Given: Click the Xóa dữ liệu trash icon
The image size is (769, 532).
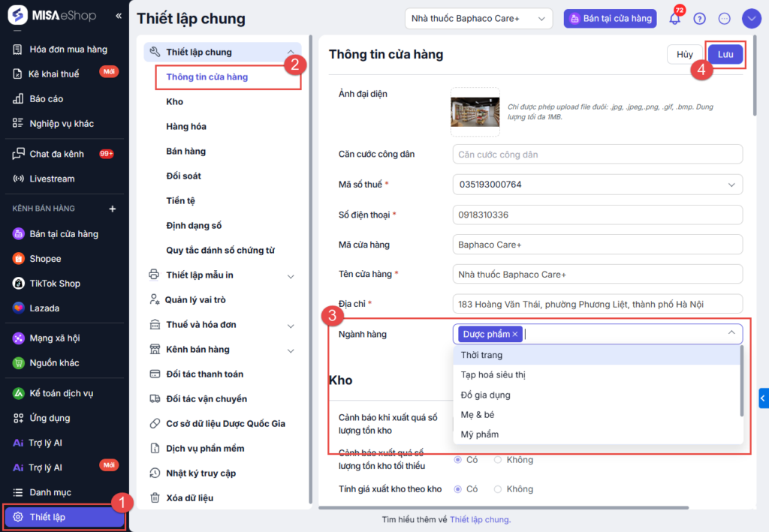Looking at the screenshot, I should tap(155, 497).
